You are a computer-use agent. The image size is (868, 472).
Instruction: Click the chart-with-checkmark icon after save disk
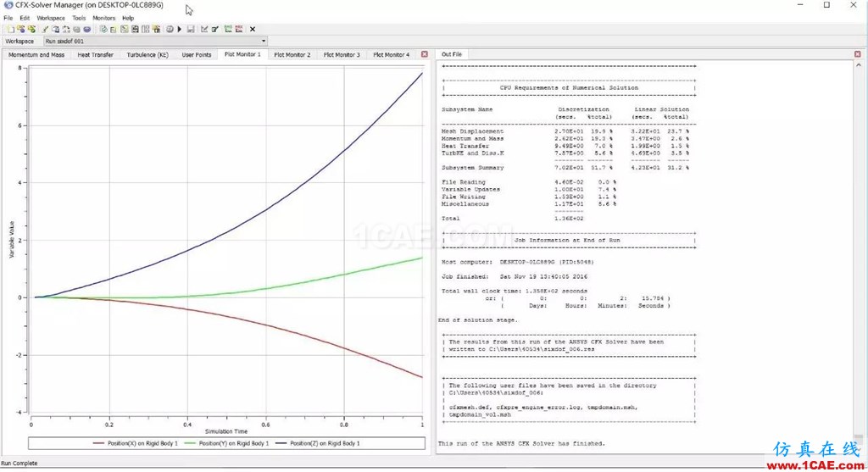tap(204, 29)
